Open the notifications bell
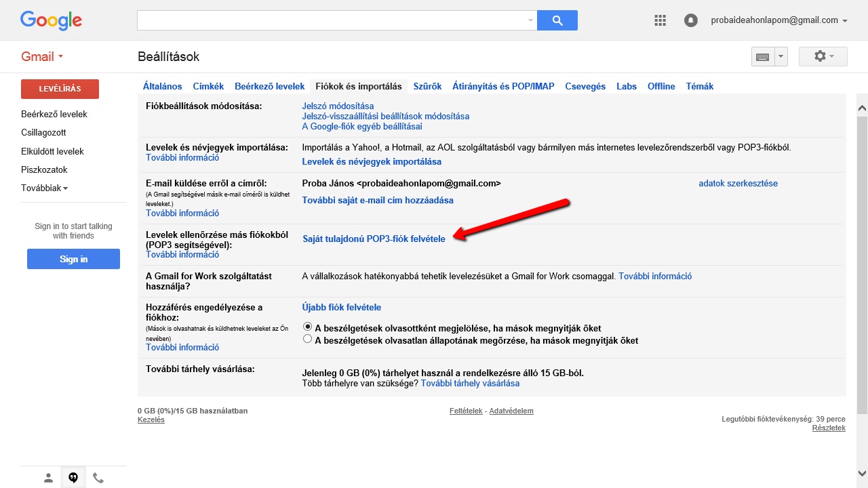 coord(691,20)
